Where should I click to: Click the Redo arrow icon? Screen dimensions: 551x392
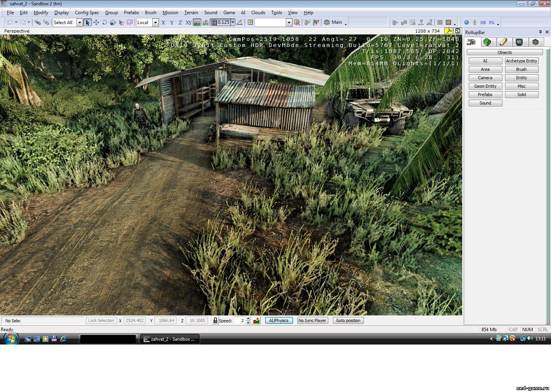coord(23,23)
